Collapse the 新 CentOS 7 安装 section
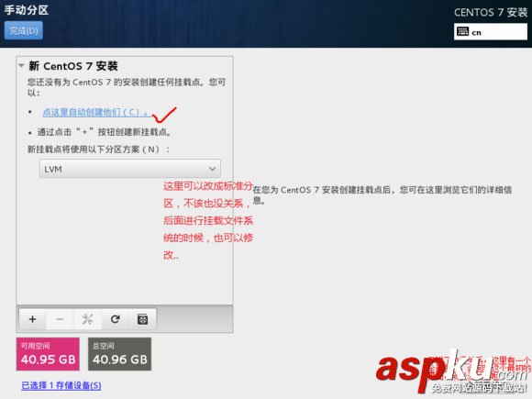 coord(21,65)
